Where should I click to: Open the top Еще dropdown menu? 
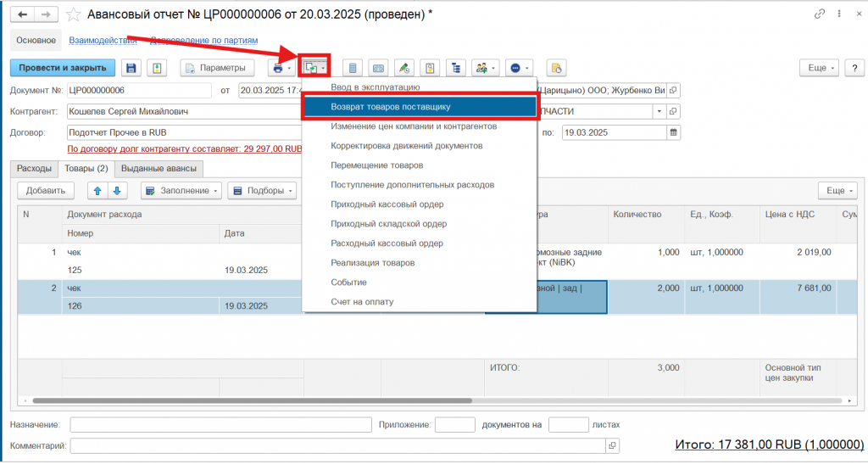coord(820,68)
